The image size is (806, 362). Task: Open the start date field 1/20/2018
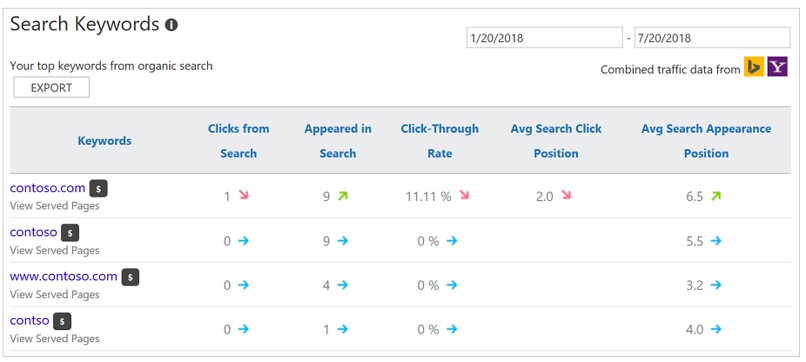(x=544, y=38)
